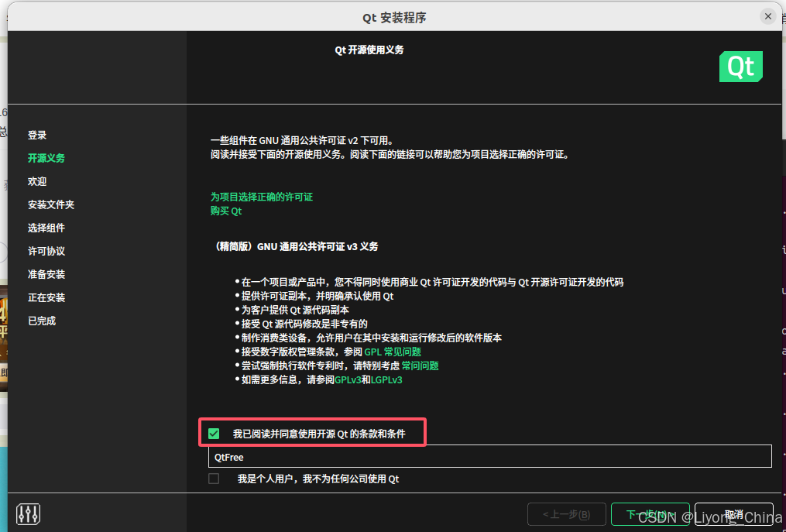Click the 下一步 next button
786x532 pixels.
click(x=650, y=514)
